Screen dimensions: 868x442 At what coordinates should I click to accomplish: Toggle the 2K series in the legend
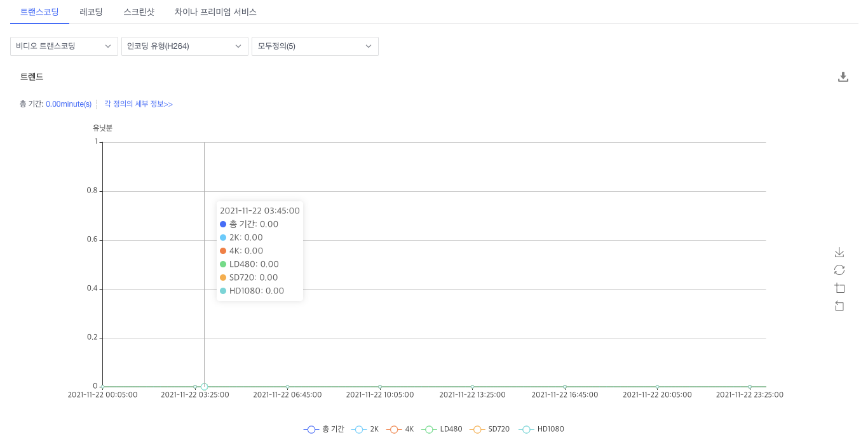359,429
